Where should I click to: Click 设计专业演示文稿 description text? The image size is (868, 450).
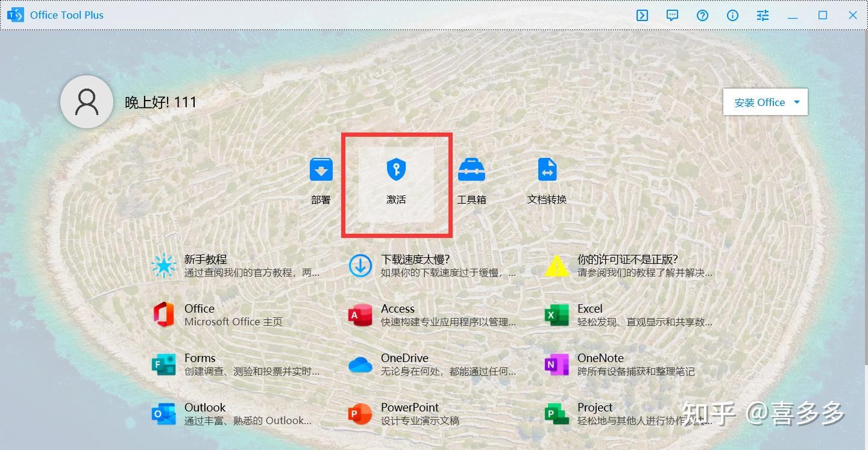[420, 420]
